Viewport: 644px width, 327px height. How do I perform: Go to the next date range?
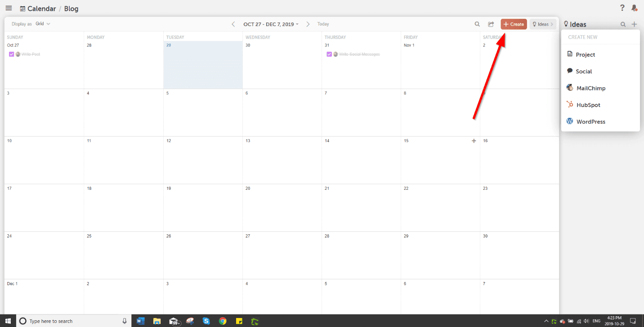click(308, 24)
